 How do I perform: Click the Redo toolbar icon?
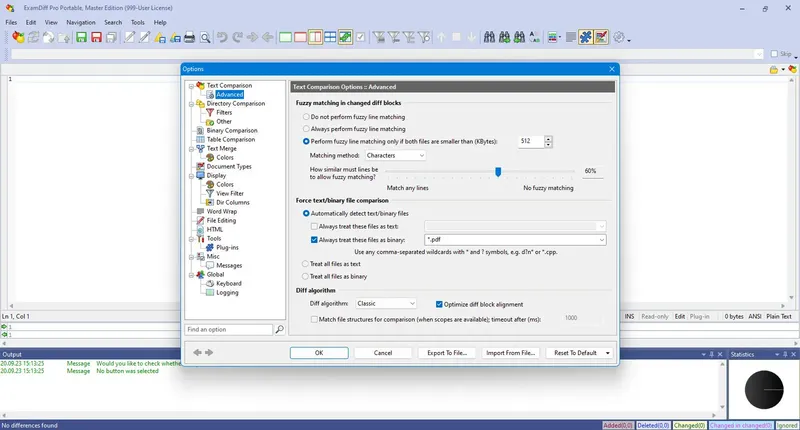(x=237, y=37)
